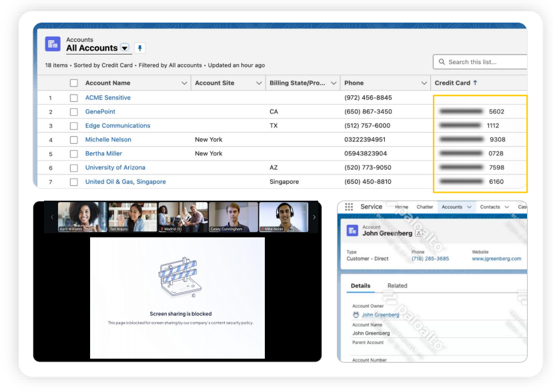Select Casey Cunningham's video thumbnail
The width and height of the screenshot is (553, 392).
coord(233,217)
